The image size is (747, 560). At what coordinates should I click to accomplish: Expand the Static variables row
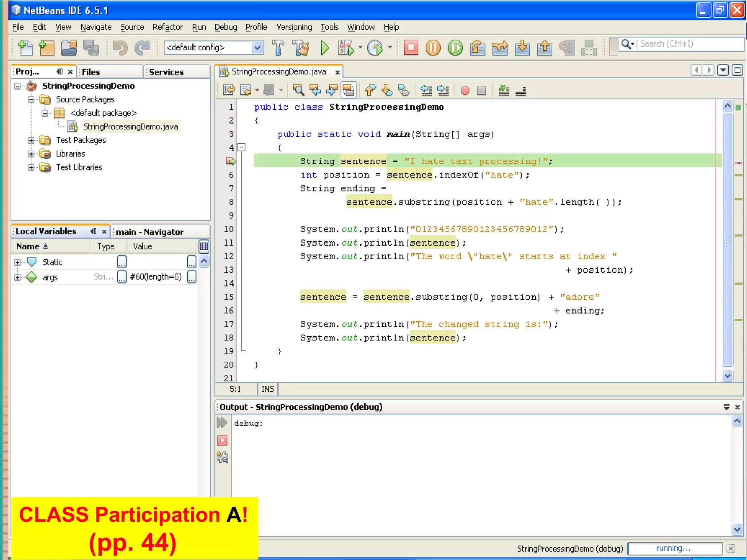(18, 262)
